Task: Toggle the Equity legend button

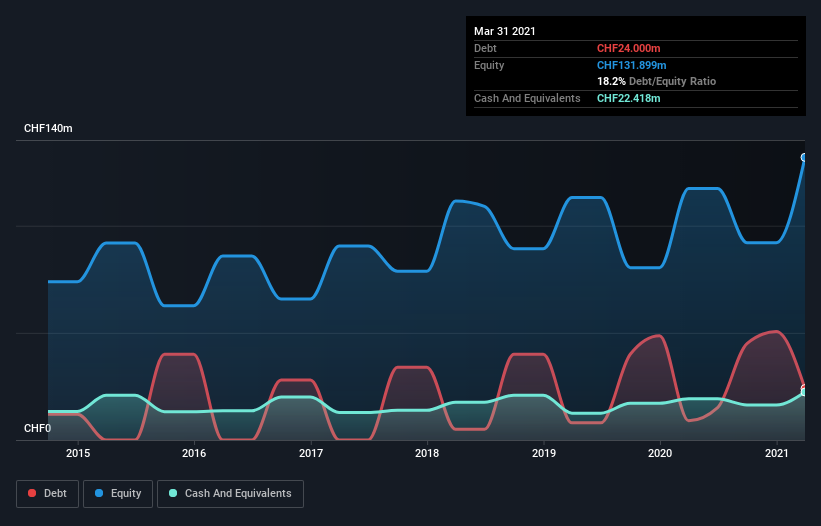Action: coord(118,494)
